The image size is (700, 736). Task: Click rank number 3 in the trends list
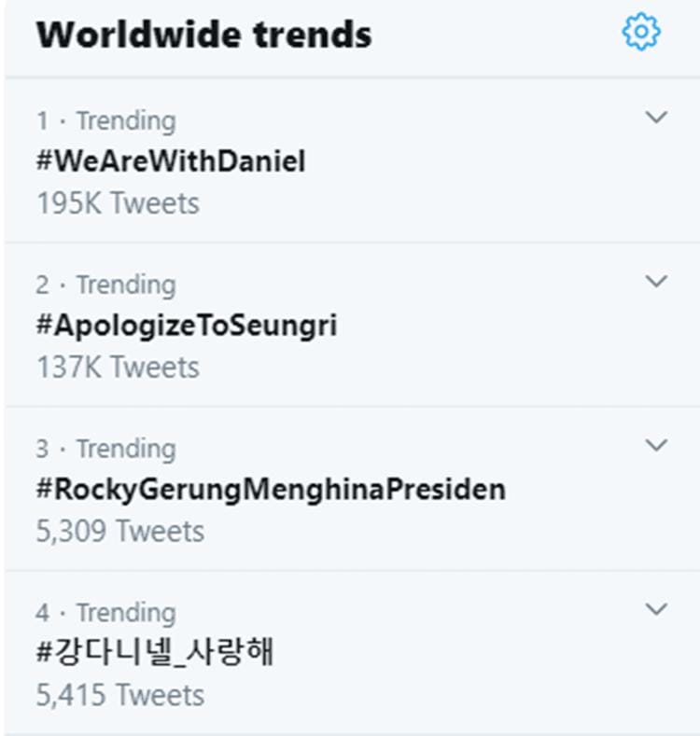tap(42, 449)
